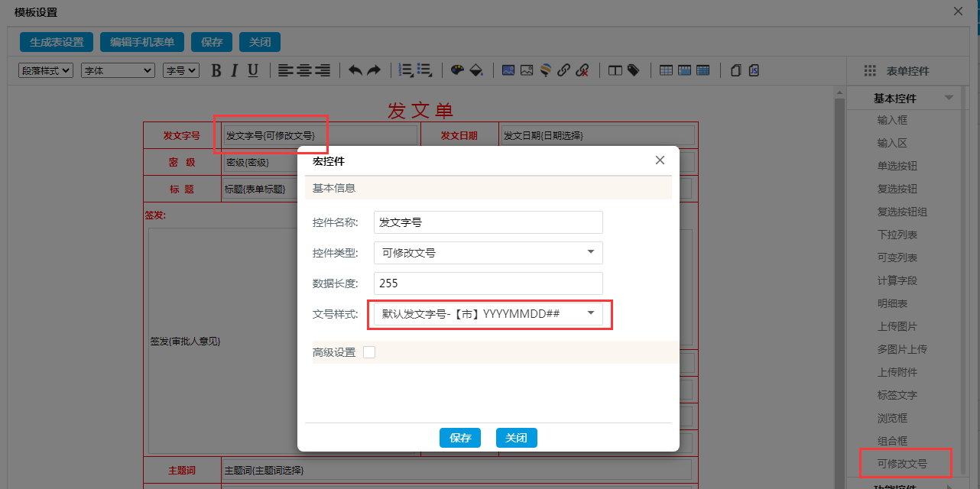Screen dimensions: 980x489
Task: Expand the 文号样式 dropdown
Action: coord(488,314)
